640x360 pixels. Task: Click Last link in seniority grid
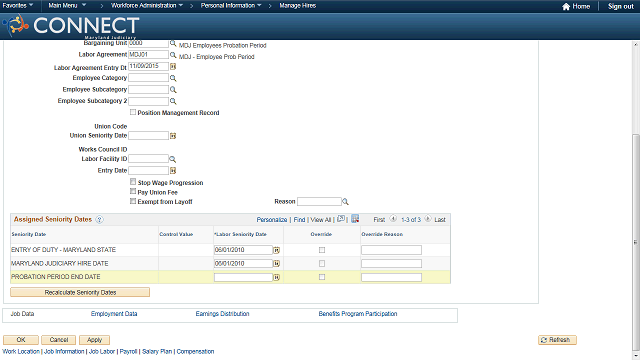point(440,220)
